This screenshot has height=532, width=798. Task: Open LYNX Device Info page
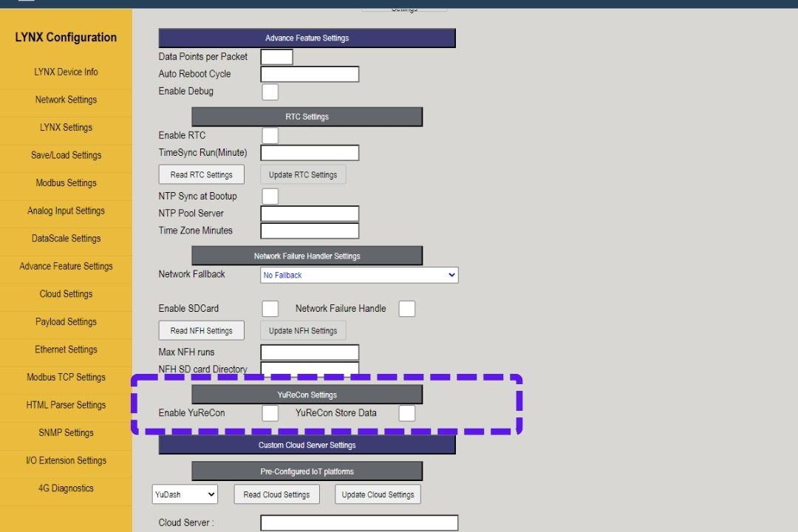tap(66, 72)
